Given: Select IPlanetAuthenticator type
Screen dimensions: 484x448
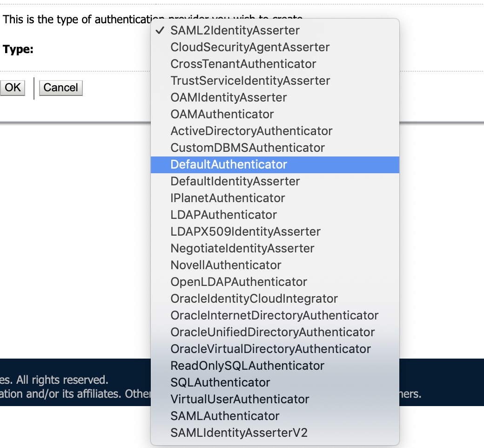Looking at the screenshot, I should point(275,198).
